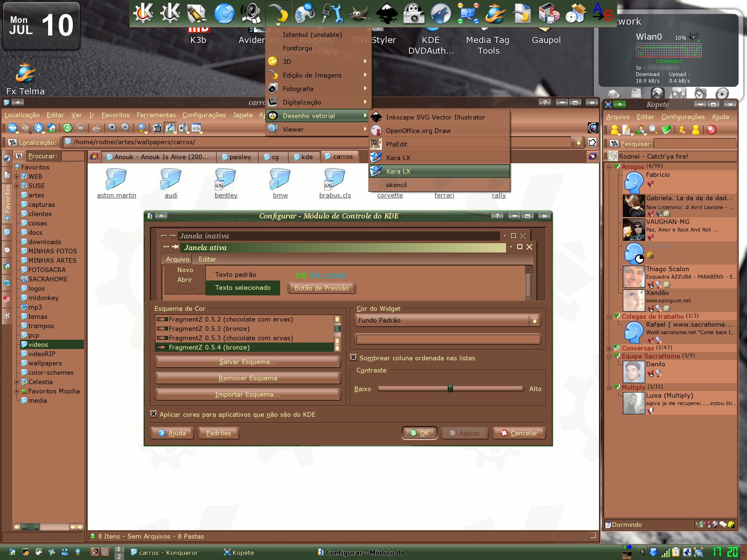Choose OpenOffice.org Draw from submenu
The height and width of the screenshot is (560, 747).
coord(439,131)
